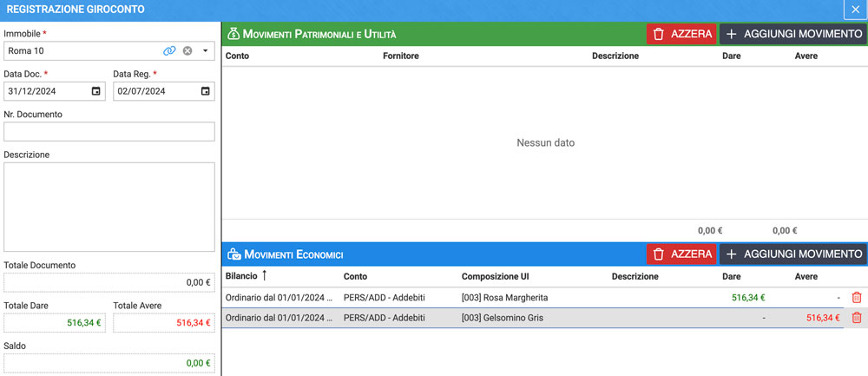Delete the Rosa Margherita movement row
Image resolution: width=868 pixels, height=376 pixels.
pos(857,297)
